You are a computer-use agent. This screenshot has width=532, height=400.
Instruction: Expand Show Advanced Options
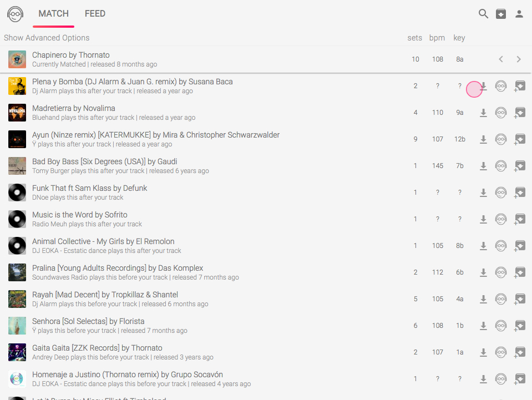pyautogui.click(x=47, y=38)
